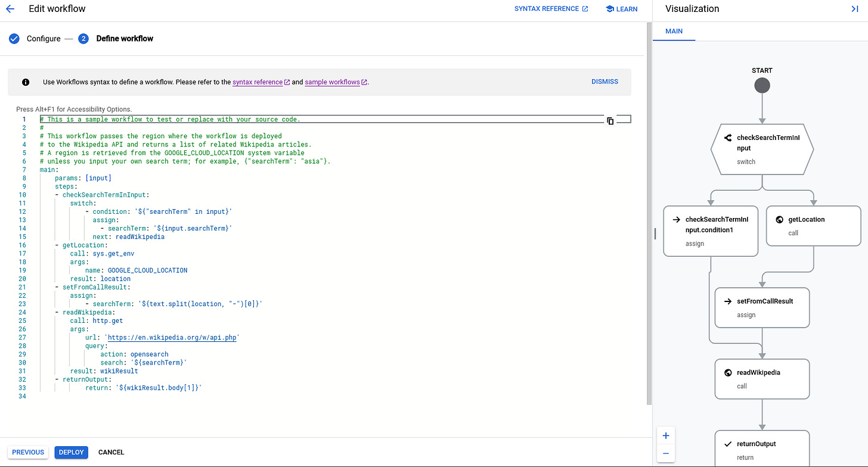
Task: Click the Visualization panel heading
Action: 692,9
